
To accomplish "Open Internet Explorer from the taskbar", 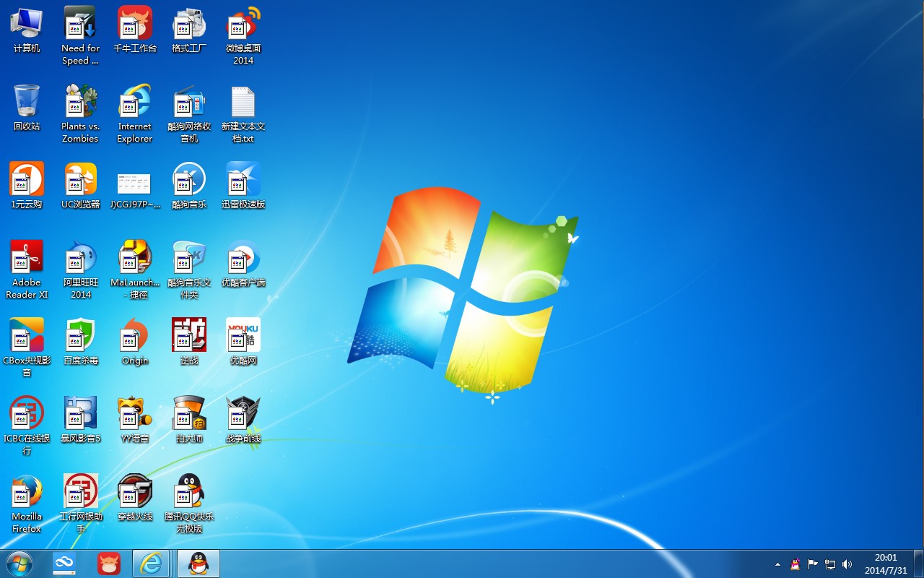I will click(x=152, y=564).
